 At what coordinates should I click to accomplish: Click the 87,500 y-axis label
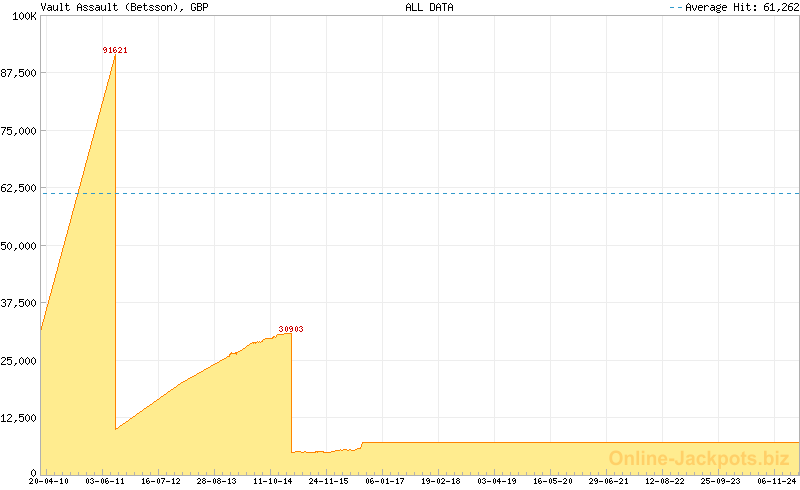click(x=19, y=73)
